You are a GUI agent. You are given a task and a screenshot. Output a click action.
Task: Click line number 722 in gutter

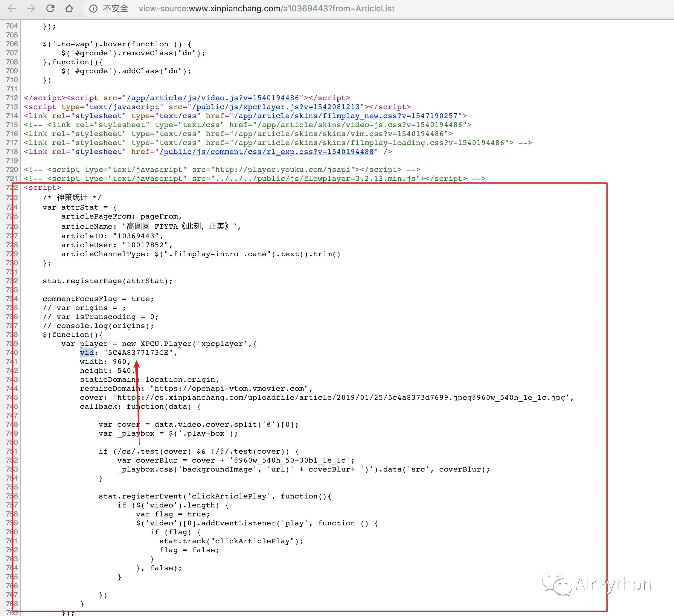click(12, 187)
